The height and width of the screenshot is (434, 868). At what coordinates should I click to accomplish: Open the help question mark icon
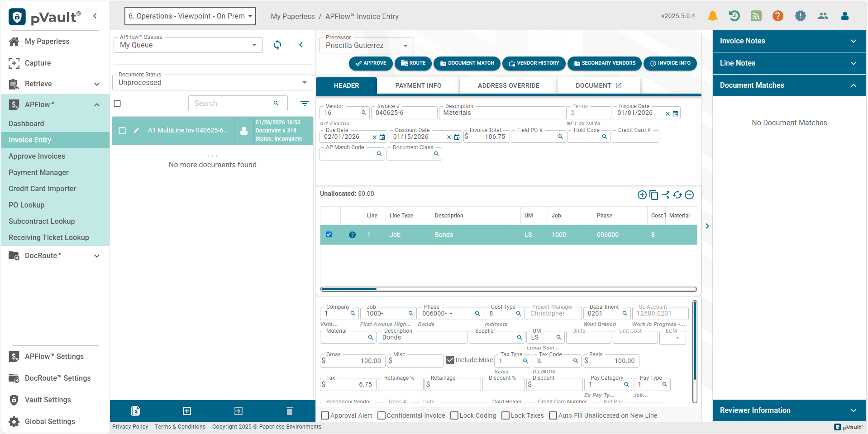778,16
